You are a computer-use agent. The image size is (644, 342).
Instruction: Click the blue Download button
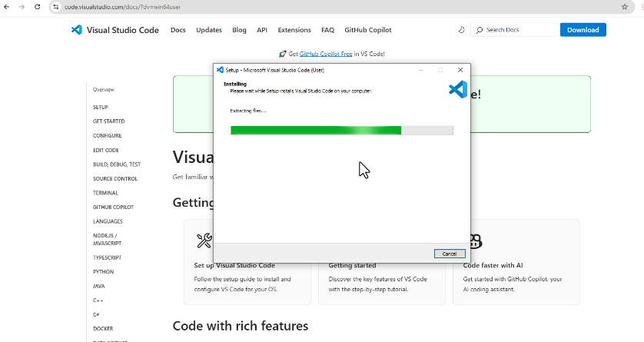[583, 30]
